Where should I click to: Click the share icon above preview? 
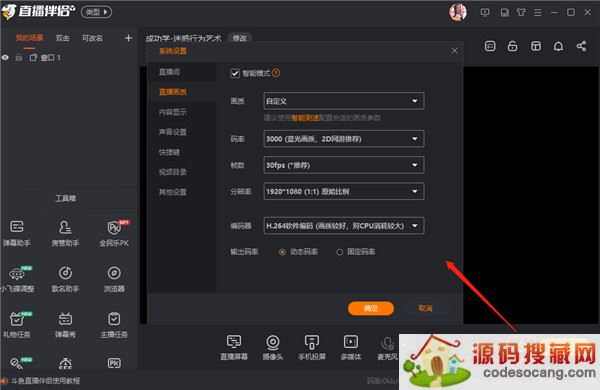(581, 46)
